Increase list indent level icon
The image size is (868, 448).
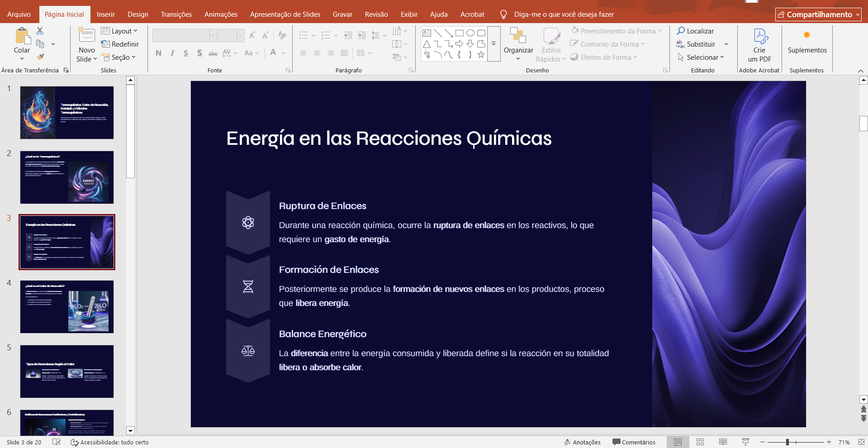pyautogui.click(x=362, y=35)
